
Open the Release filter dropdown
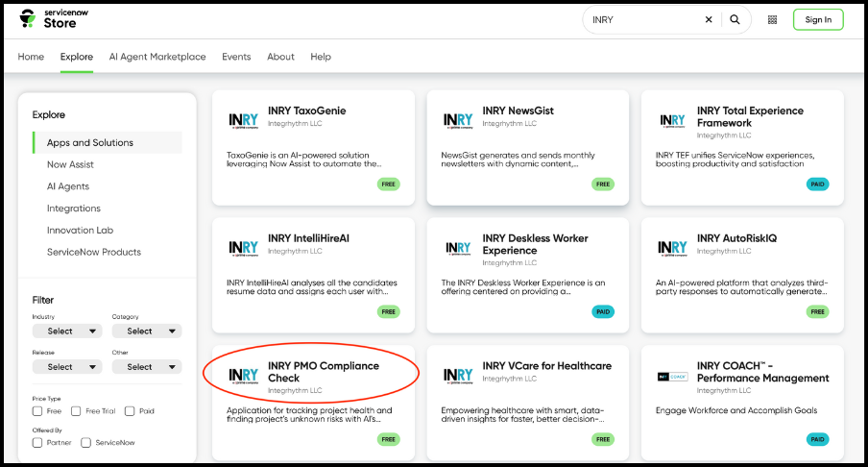coord(67,367)
